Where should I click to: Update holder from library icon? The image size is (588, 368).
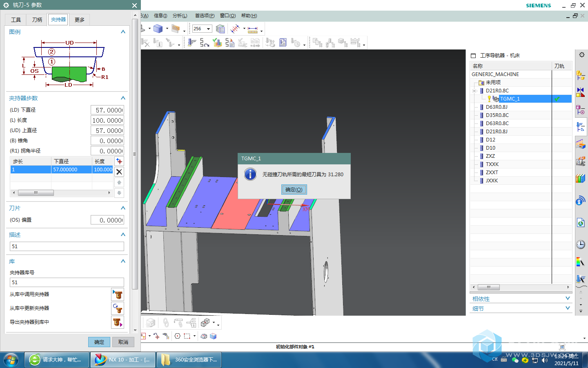118,308
